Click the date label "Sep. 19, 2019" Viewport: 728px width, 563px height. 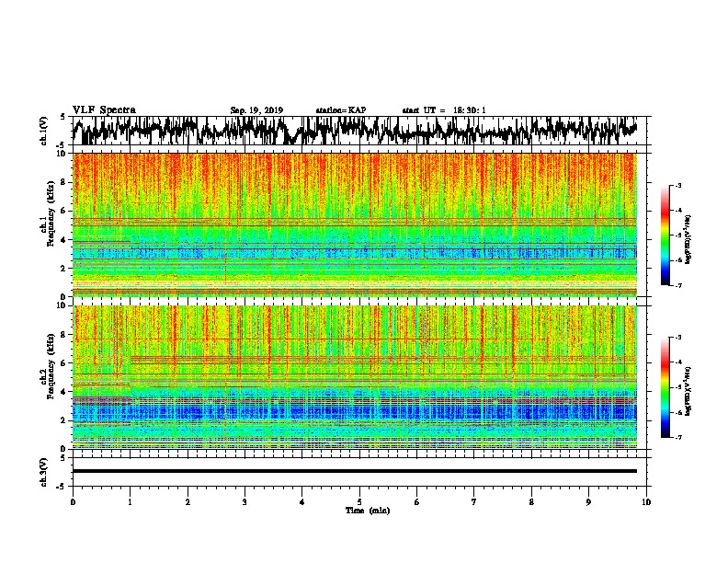click(256, 110)
